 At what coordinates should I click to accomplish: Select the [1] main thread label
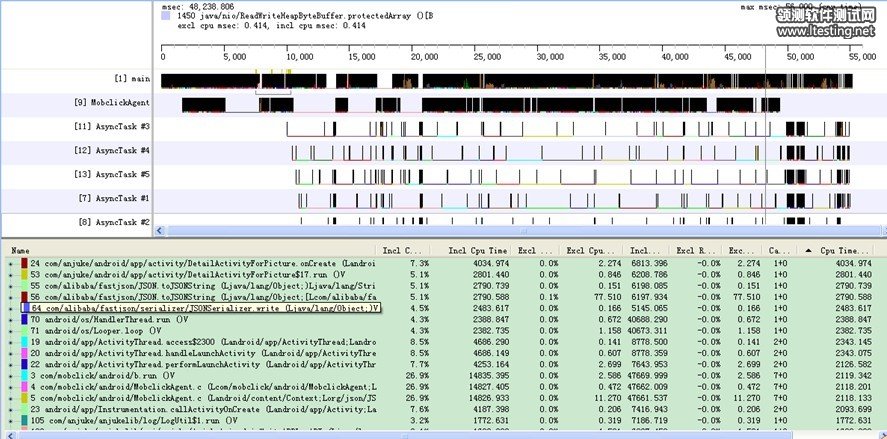[132, 79]
